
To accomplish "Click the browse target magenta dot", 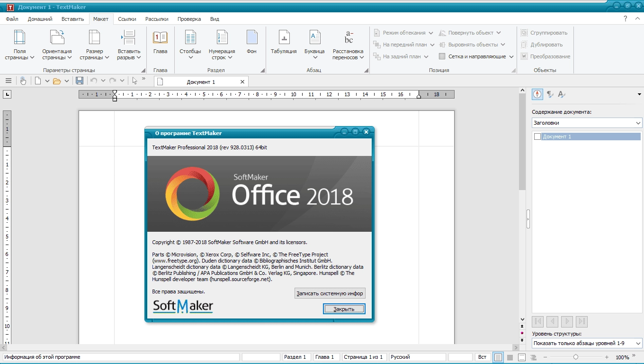I will coord(522,333).
